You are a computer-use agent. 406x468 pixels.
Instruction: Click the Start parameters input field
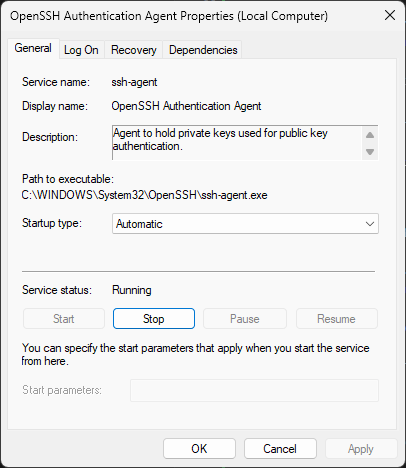pos(254,390)
